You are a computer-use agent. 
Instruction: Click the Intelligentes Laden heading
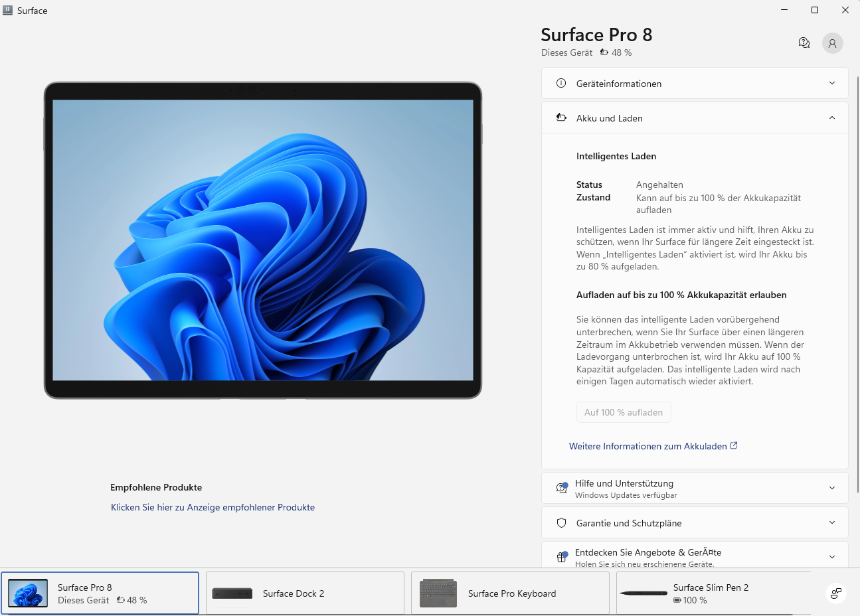(616, 156)
